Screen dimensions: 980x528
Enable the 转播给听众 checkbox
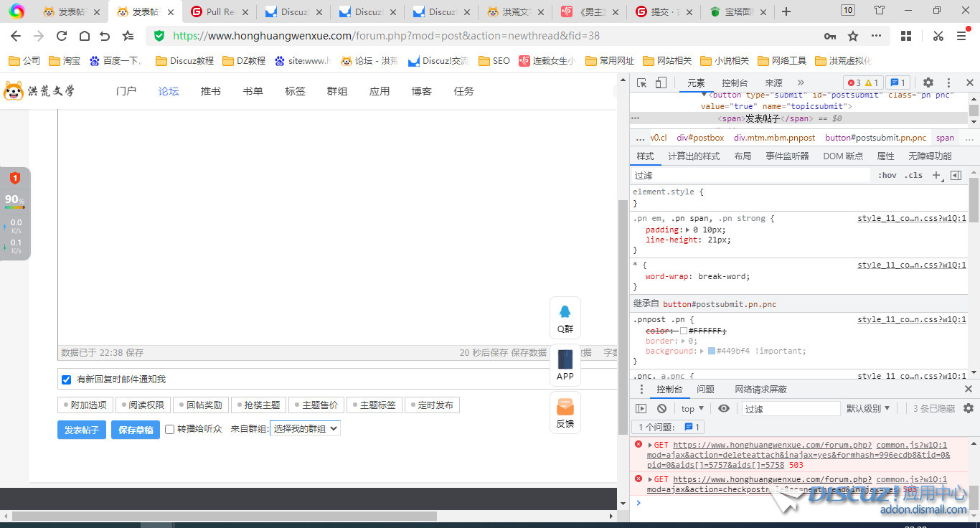169,430
